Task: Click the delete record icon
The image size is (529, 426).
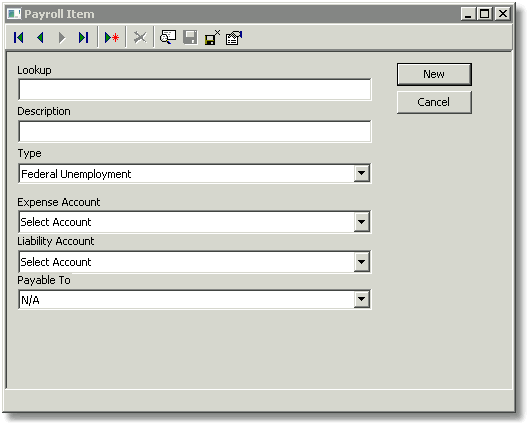Action: click(x=140, y=37)
